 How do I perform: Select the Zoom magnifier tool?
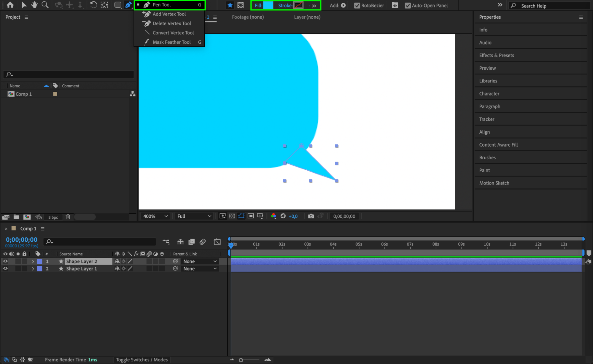point(45,5)
